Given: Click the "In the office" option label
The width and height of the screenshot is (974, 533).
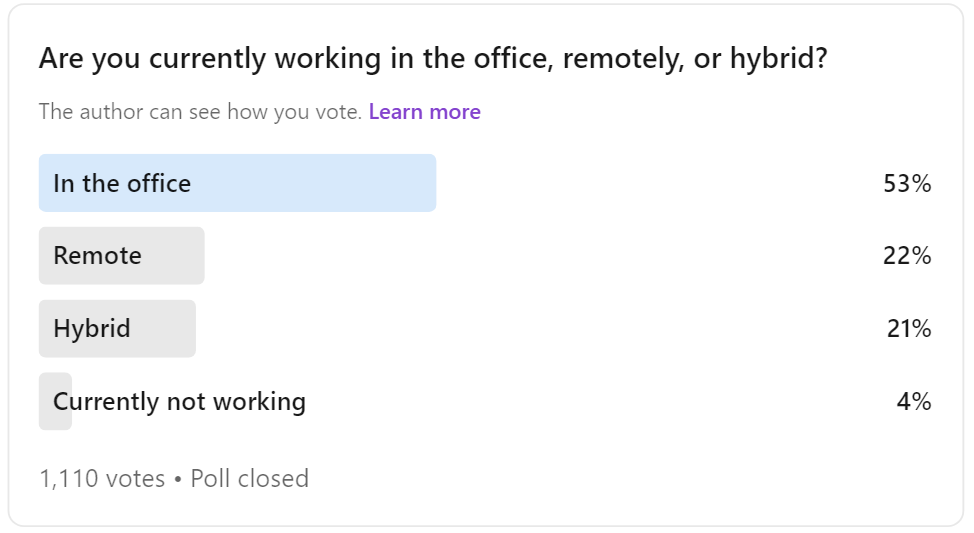Looking at the screenshot, I should (x=122, y=183).
